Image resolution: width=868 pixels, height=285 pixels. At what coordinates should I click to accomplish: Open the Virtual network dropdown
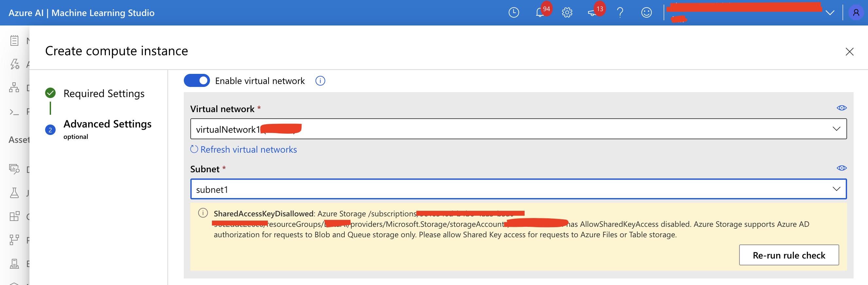click(x=518, y=129)
